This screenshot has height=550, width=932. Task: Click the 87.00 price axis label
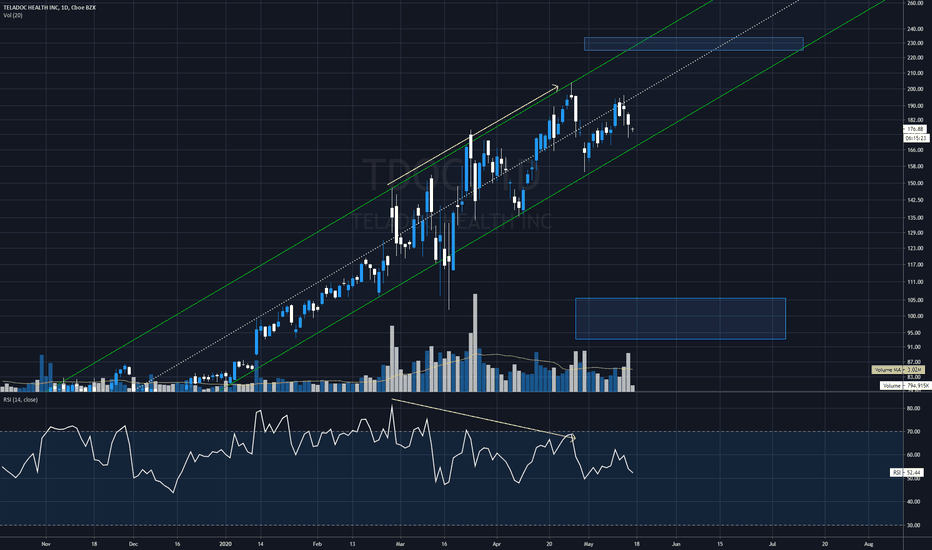915,362
